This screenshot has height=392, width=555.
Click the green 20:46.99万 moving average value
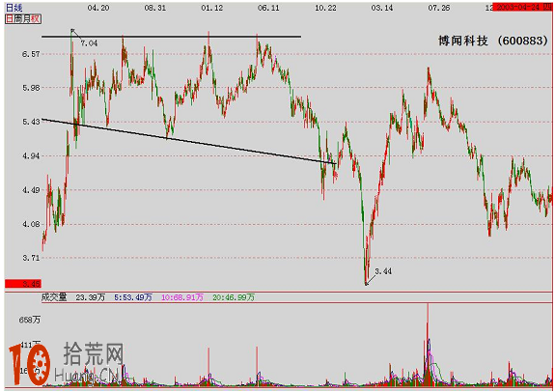point(234,297)
